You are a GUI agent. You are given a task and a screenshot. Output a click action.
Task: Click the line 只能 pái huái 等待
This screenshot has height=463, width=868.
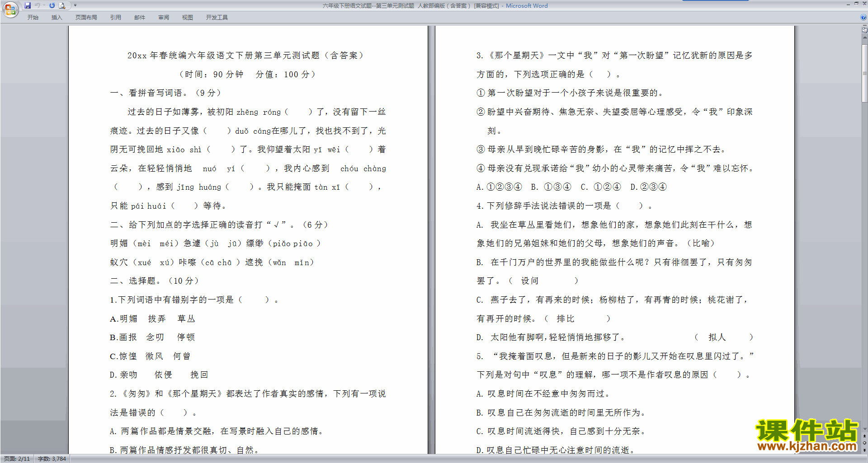coord(168,206)
